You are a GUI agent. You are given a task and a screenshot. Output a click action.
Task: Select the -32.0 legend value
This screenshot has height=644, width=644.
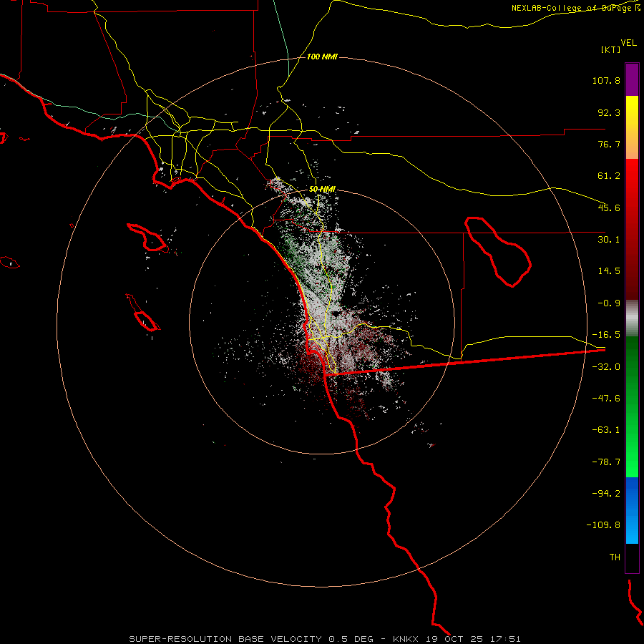click(x=606, y=367)
